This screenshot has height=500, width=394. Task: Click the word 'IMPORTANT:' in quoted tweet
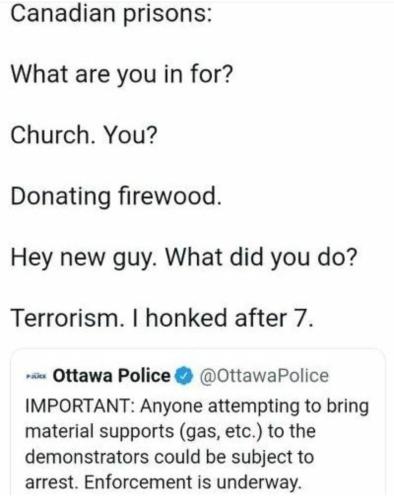tap(80, 407)
